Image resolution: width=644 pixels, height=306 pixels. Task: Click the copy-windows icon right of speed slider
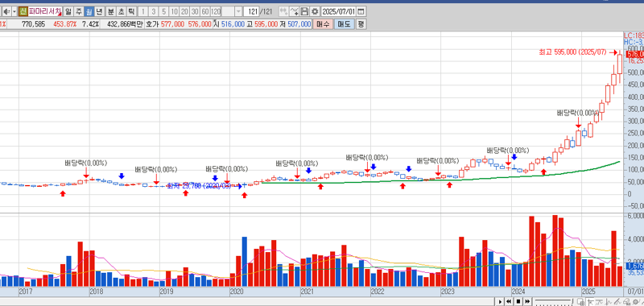580,302
